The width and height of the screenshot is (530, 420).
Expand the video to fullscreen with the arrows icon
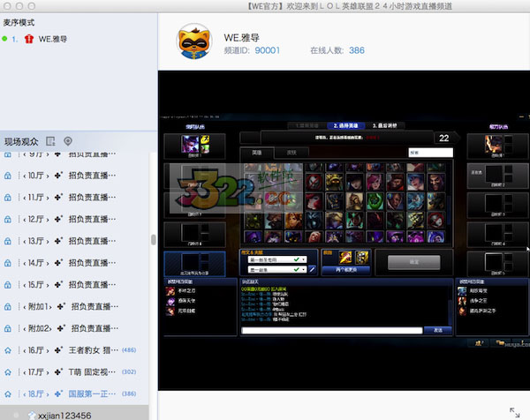pos(514,412)
